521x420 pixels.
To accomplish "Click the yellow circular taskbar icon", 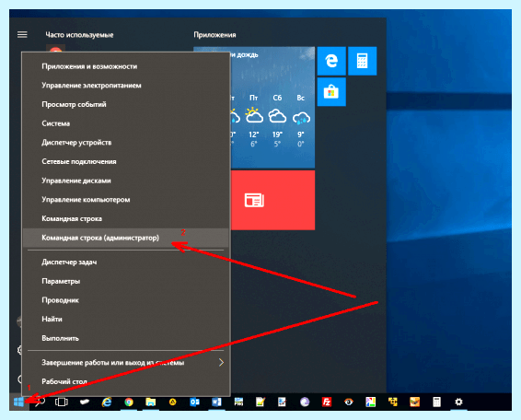I will [x=172, y=402].
